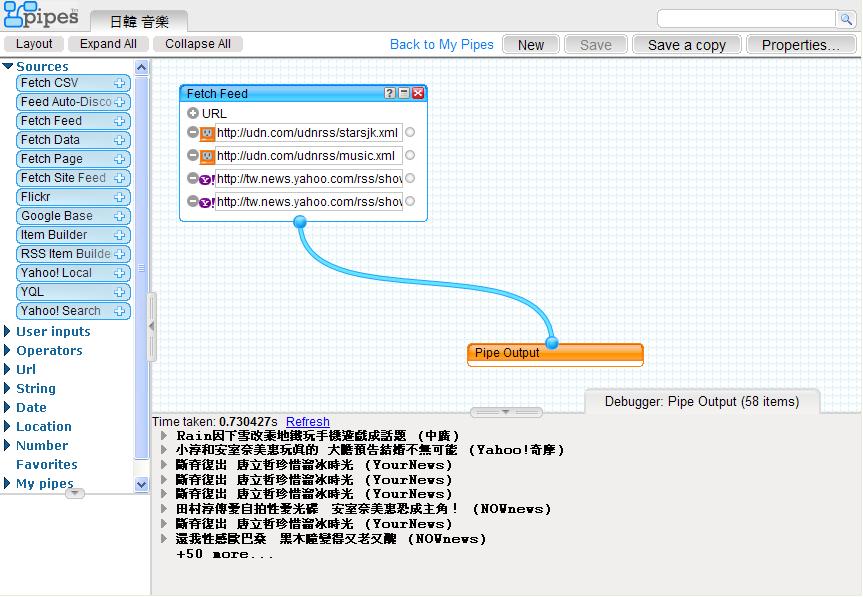Expand the Operators category
The image size is (863, 597).
(7, 350)
